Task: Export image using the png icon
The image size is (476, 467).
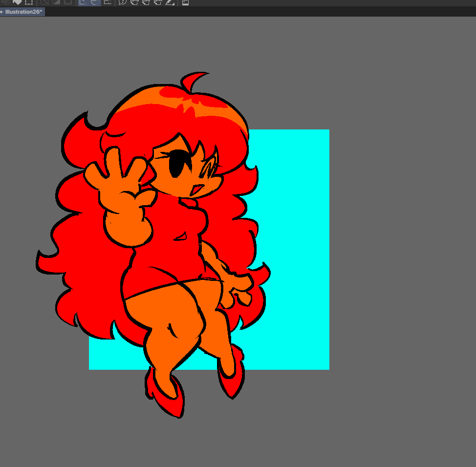Action: (134, 2)
